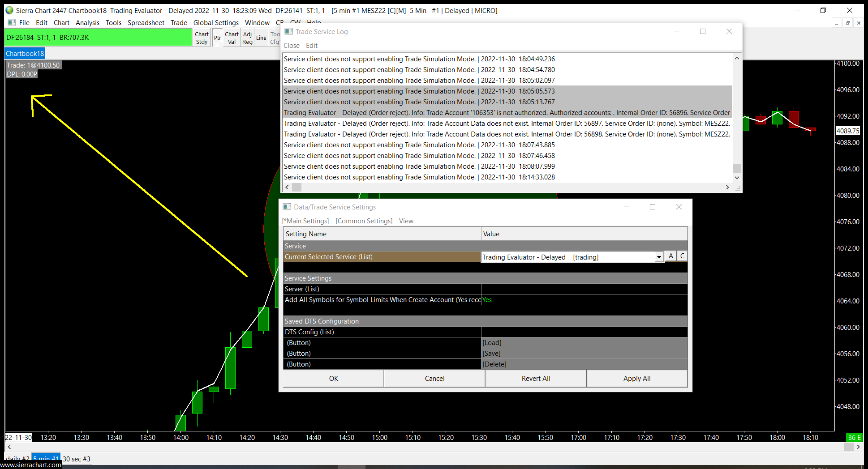Open the View menu in Service Settings
The width and height of the screenshot is (868, 469).
406,221
